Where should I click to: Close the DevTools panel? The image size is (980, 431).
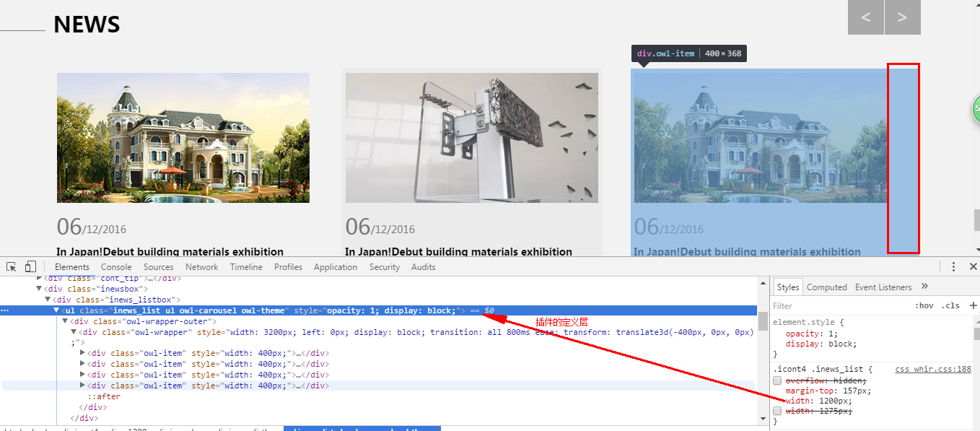973,266
